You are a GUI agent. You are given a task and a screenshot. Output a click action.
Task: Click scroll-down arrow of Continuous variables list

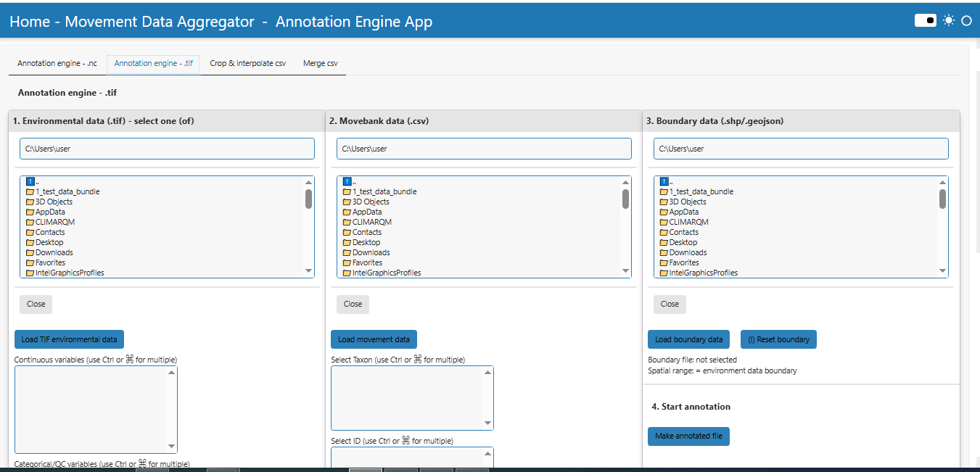pyautogui.click(x=172, y=446)
